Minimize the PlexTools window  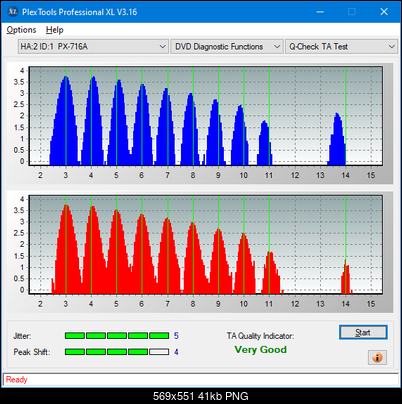[x=320, y=12]
